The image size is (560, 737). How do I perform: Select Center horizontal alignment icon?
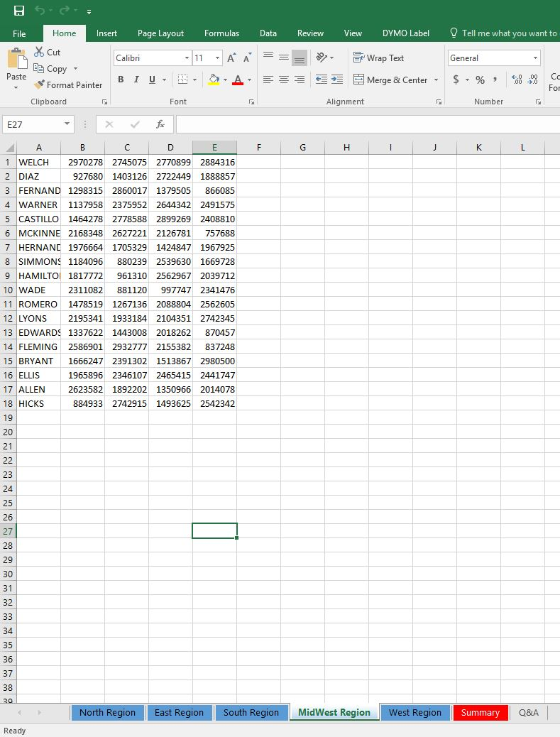pos(284,80)
